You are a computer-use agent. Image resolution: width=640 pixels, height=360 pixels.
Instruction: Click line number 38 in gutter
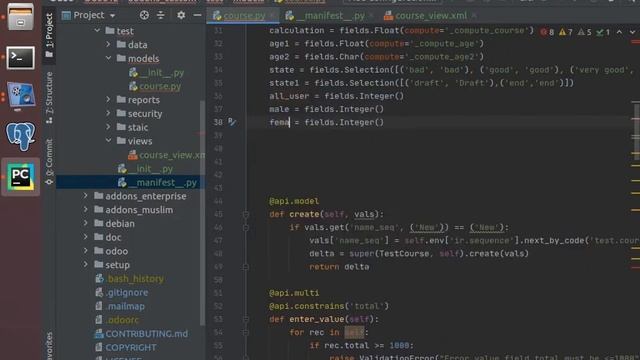[x=218, y=122]
